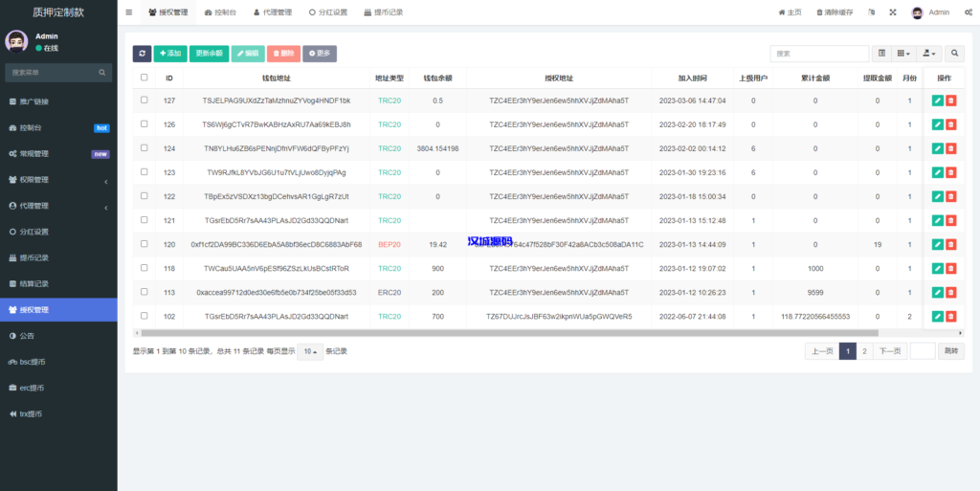This screenshot has height=491, width=980.
Task: Click the red delete icon for row 124
Action: click(951, 148)
